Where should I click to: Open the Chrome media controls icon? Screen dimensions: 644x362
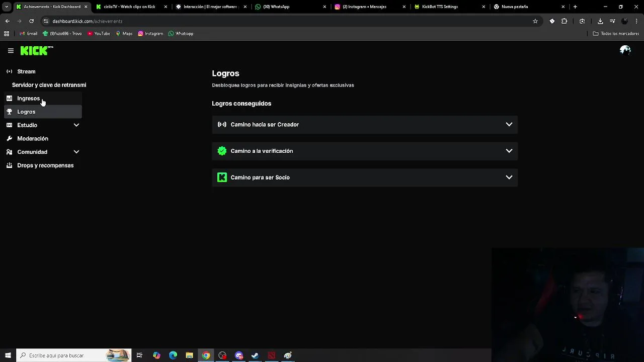point(612,21)
